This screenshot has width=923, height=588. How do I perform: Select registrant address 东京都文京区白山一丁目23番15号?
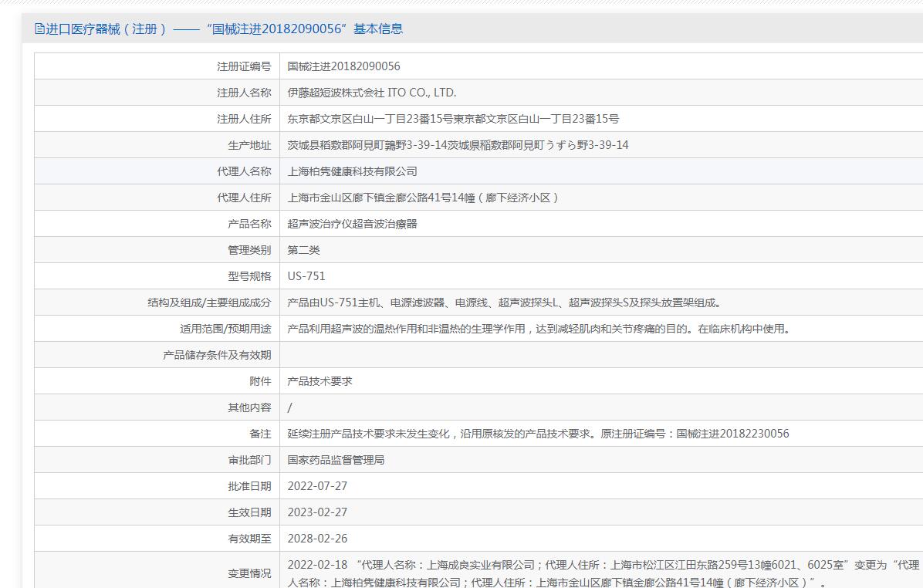(x=453, y=119)
